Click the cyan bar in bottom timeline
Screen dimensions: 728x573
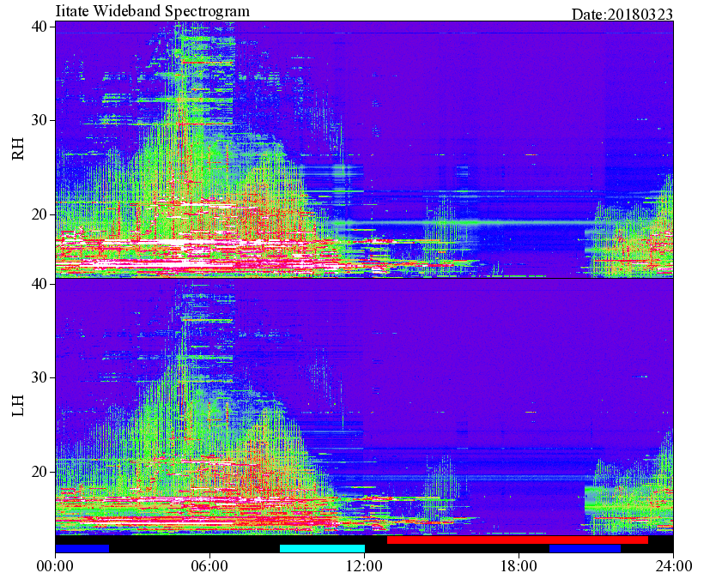(322, 548)
